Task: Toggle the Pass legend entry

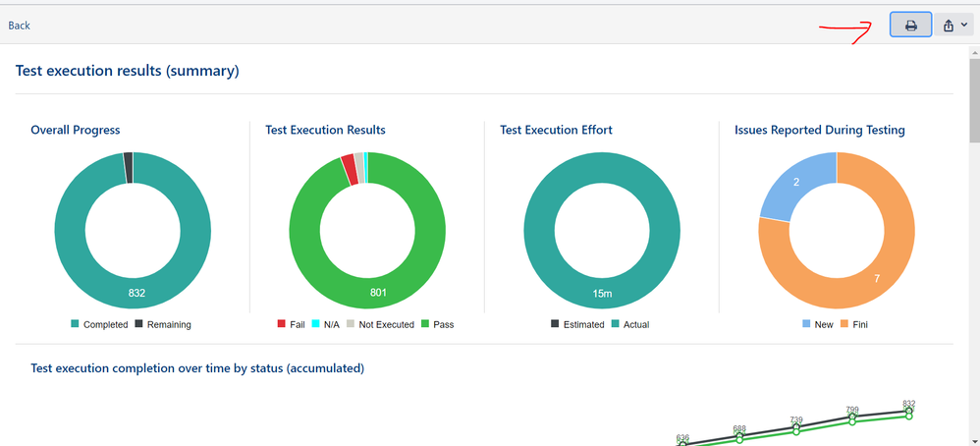Action: 437,324
